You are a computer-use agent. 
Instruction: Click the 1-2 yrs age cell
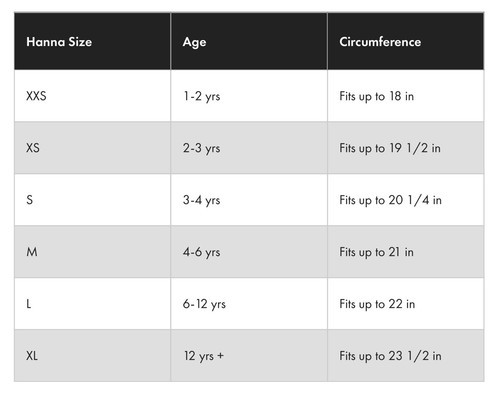pyautogui.click(x=249, y=96)
